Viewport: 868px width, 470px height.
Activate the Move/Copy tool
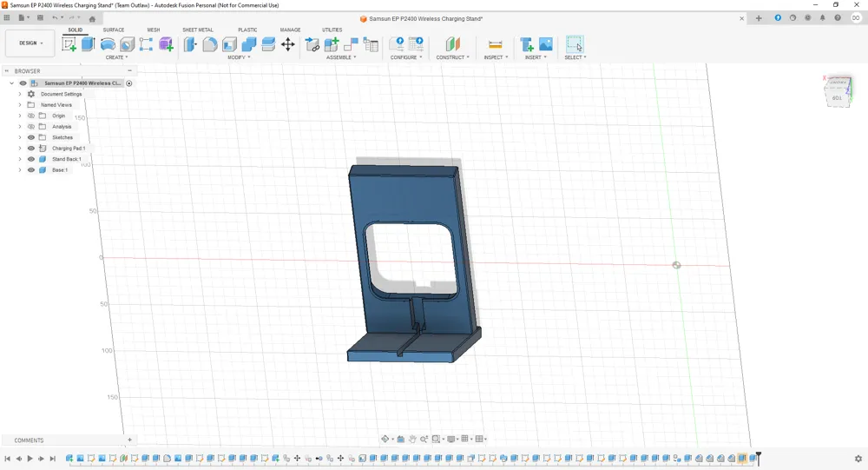288,44
